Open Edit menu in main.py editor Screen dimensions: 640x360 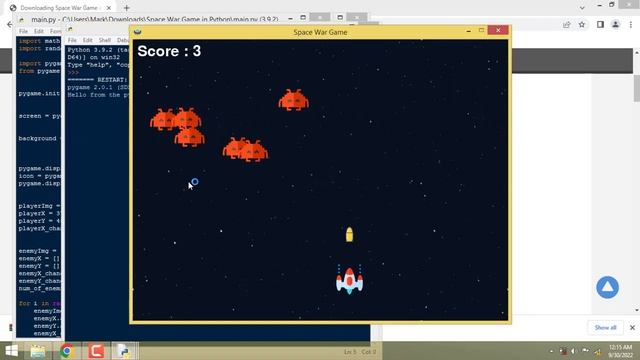[38, 31]
